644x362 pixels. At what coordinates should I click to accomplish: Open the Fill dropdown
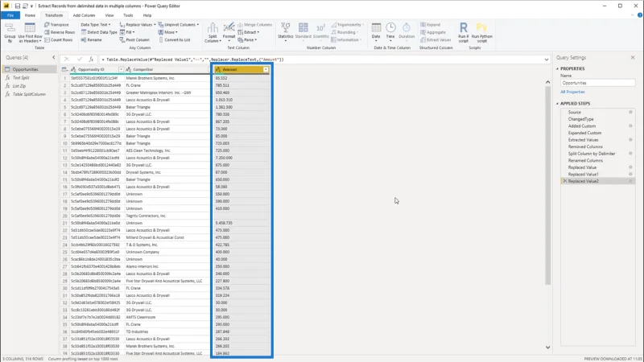(x=127, y=32)
